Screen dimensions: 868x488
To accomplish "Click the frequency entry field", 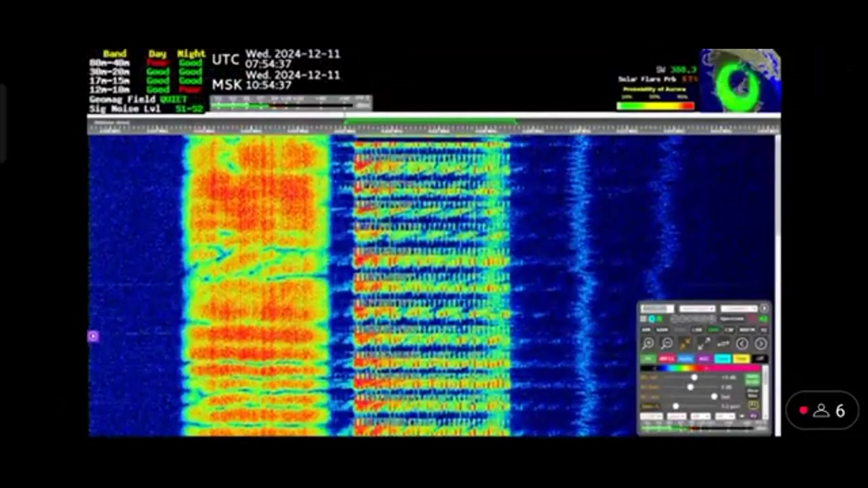I will [x=657, y=309].
